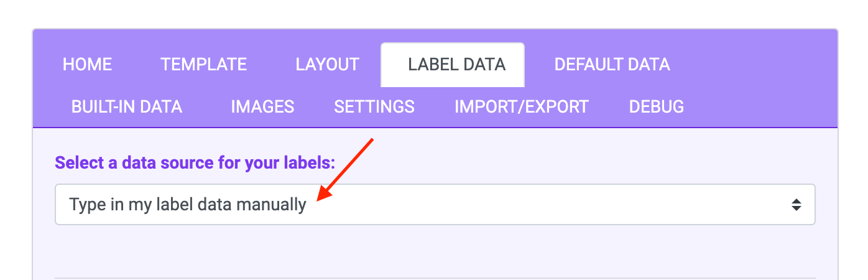
Task: Open the DEBUG tab
Action: 656,107
